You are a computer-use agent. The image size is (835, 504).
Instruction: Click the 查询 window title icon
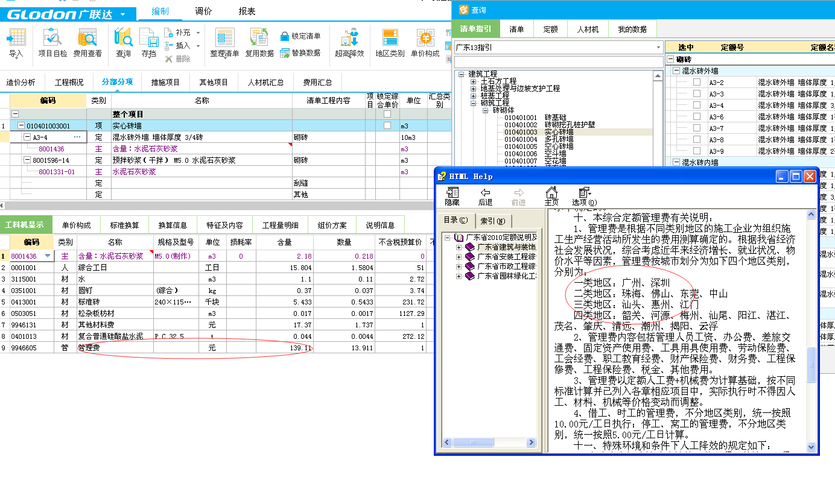click(463, 10)
